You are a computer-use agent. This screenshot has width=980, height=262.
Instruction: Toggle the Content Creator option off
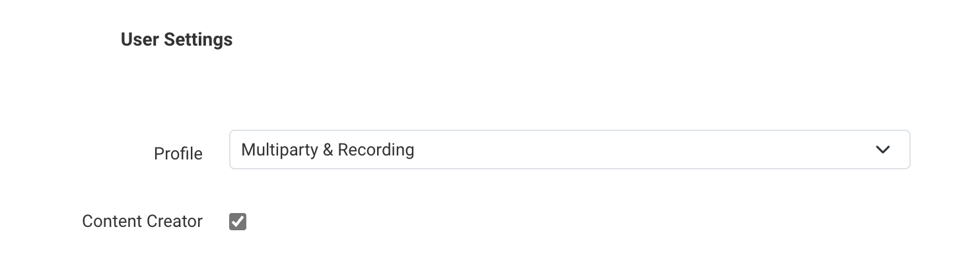tap(238, 222)
